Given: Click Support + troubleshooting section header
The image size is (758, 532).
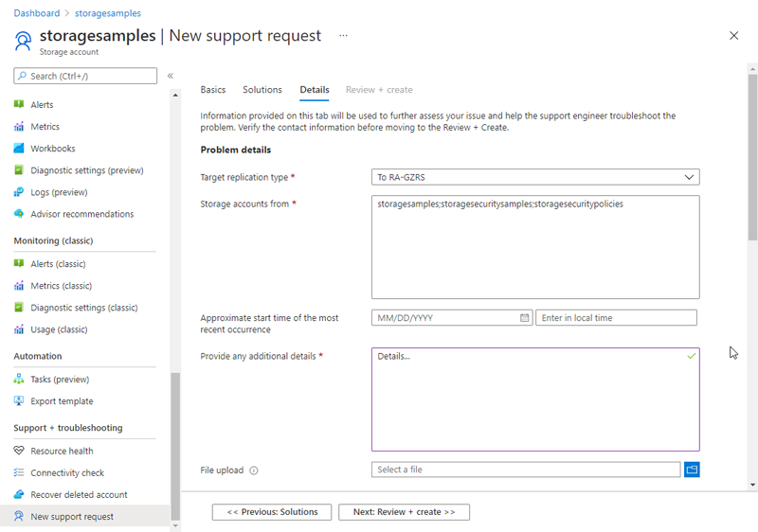Looking at the screenshot, I should 68,428.
